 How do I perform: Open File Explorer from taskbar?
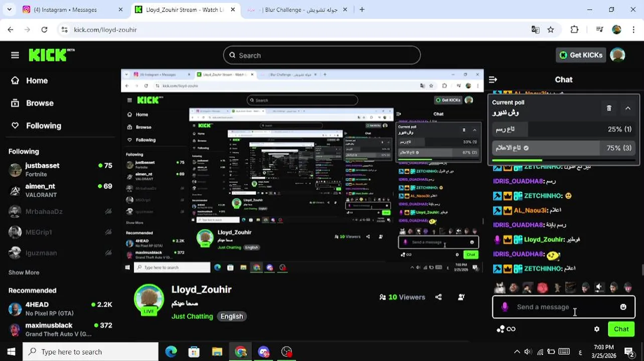click(217, 351)
